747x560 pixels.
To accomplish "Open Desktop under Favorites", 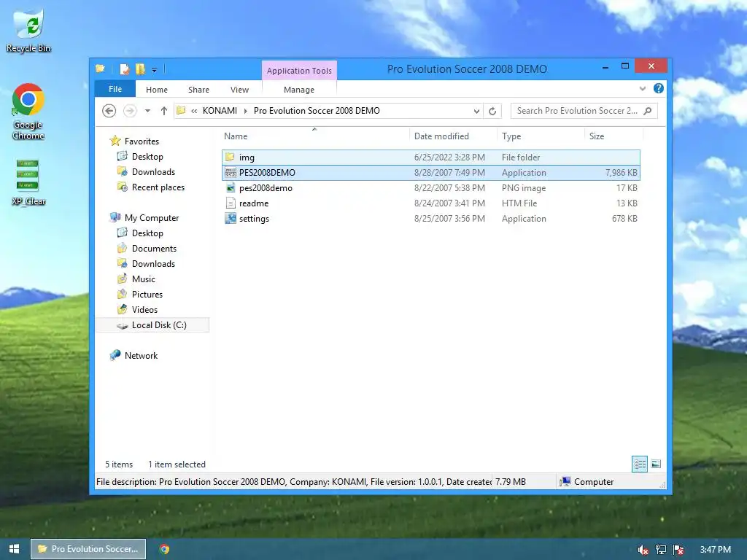I will (147, 157).
